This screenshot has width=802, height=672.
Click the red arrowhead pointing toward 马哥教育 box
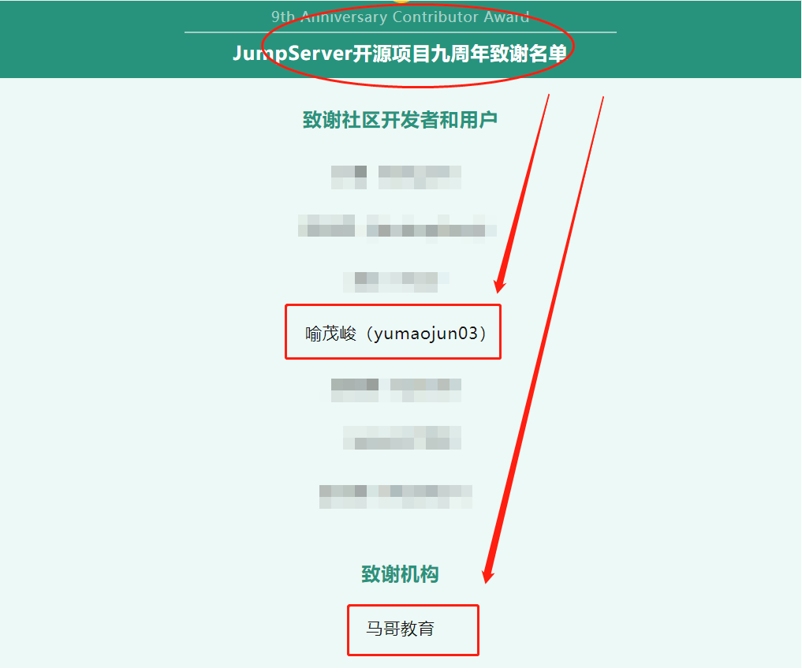(488, 576)
